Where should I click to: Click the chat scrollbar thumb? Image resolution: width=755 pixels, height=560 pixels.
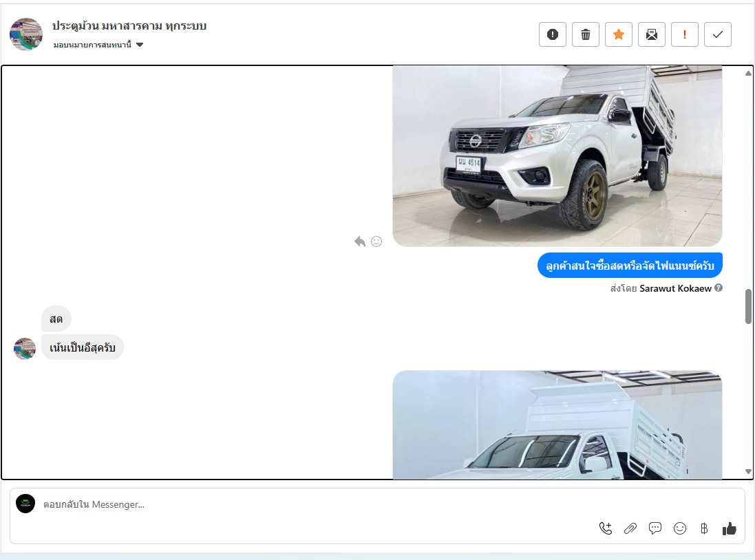(x=748, y=306)
